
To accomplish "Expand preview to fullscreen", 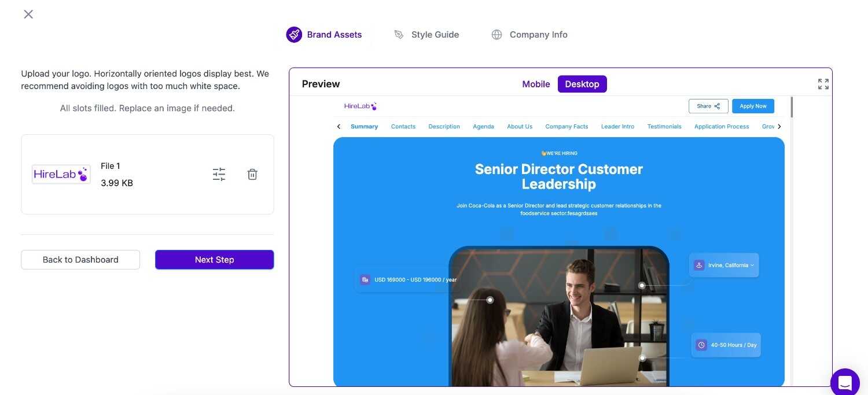I will tap(823, 84).
